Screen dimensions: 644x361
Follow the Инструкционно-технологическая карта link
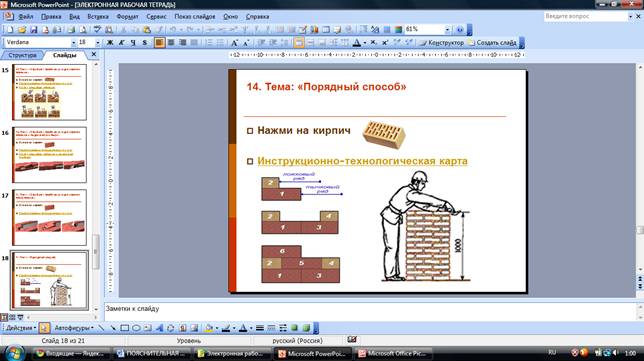pyautogui.click(x=362, y=161)
